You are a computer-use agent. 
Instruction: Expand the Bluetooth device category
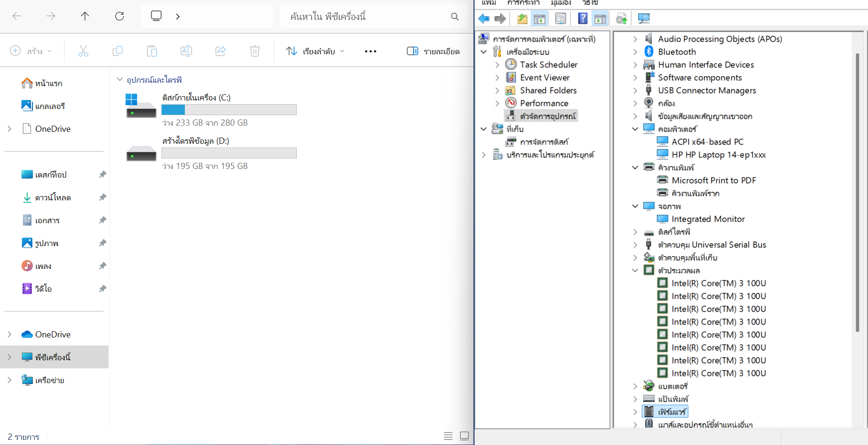point(635,52)
